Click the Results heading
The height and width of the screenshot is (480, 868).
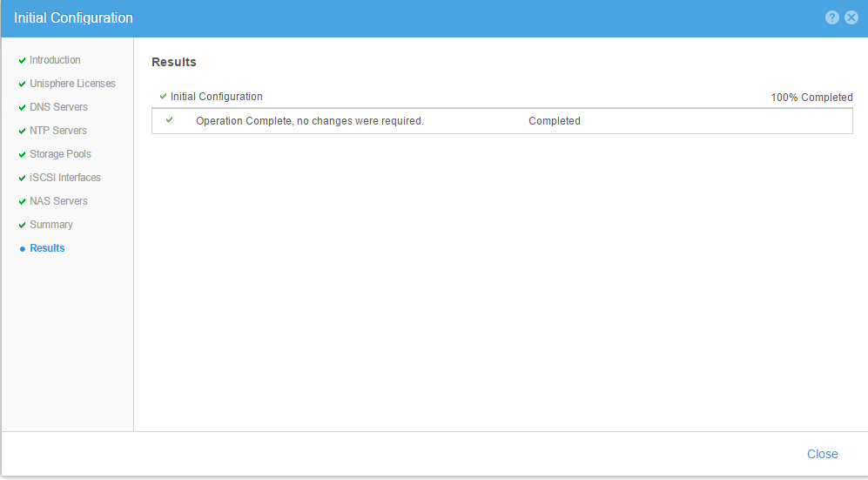pyautogui.click(x=174, y=62)
